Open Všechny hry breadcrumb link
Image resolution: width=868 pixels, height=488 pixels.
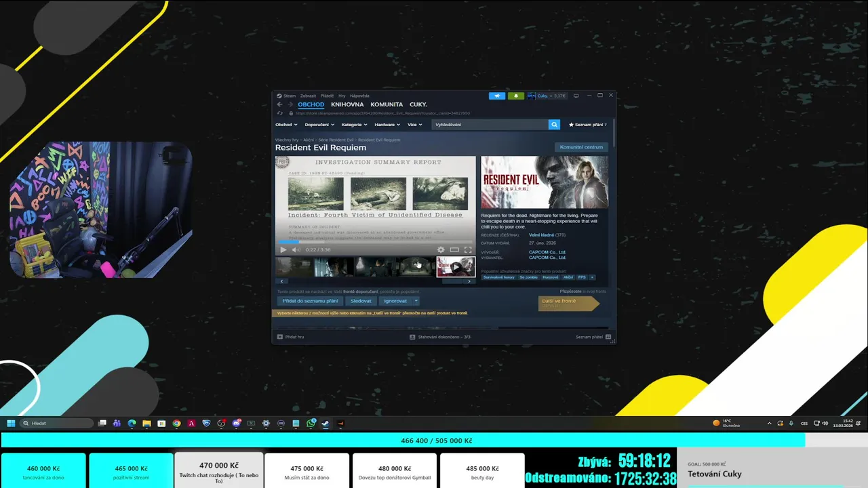pyautogui.click(x=287, y=140)
